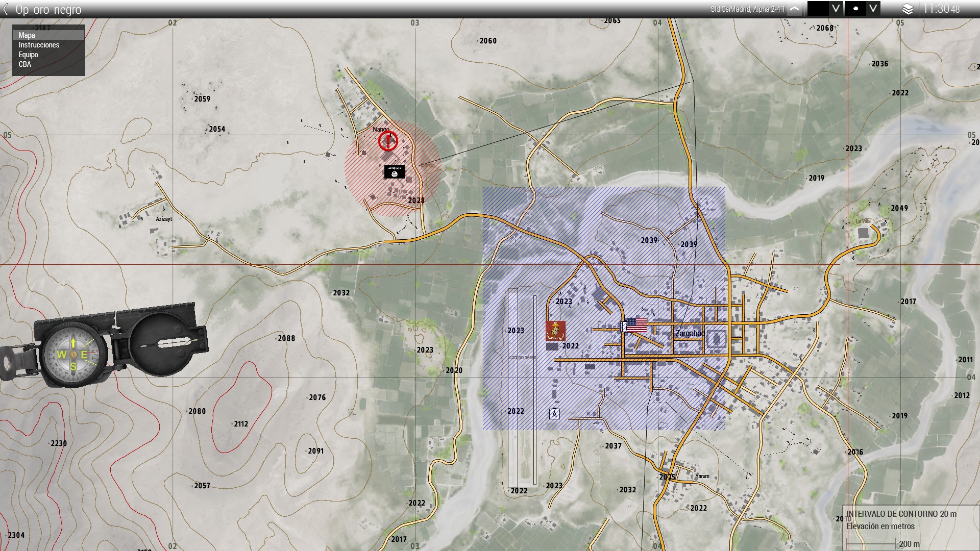Click the 2025 elevation label near Yarum

(x=668, y=477)
